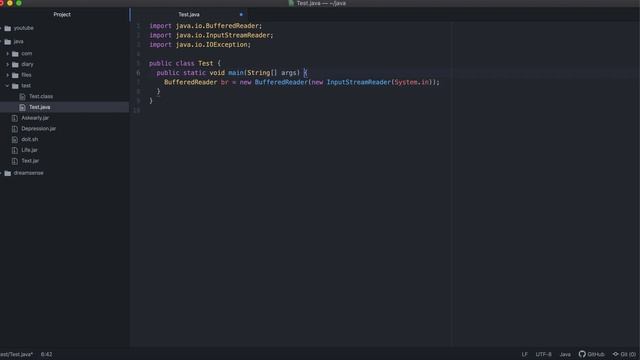Open Life.jar in the tree

tap(29, 150)
